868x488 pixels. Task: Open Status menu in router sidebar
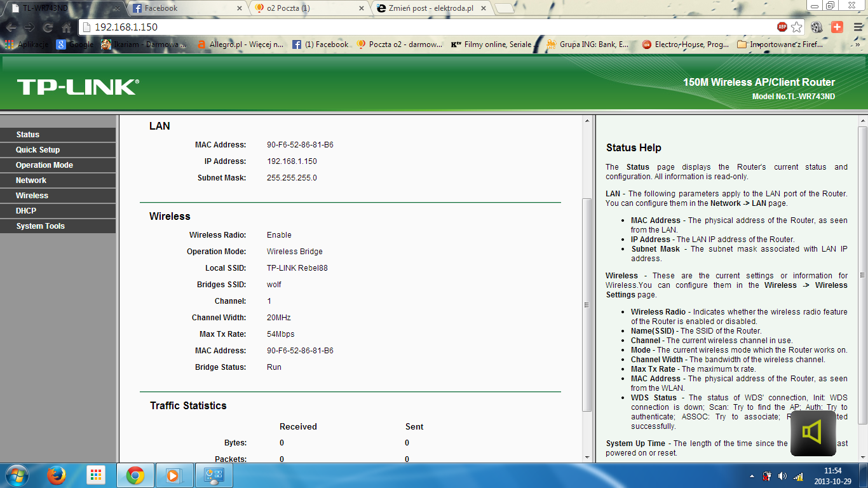point(58,135)
